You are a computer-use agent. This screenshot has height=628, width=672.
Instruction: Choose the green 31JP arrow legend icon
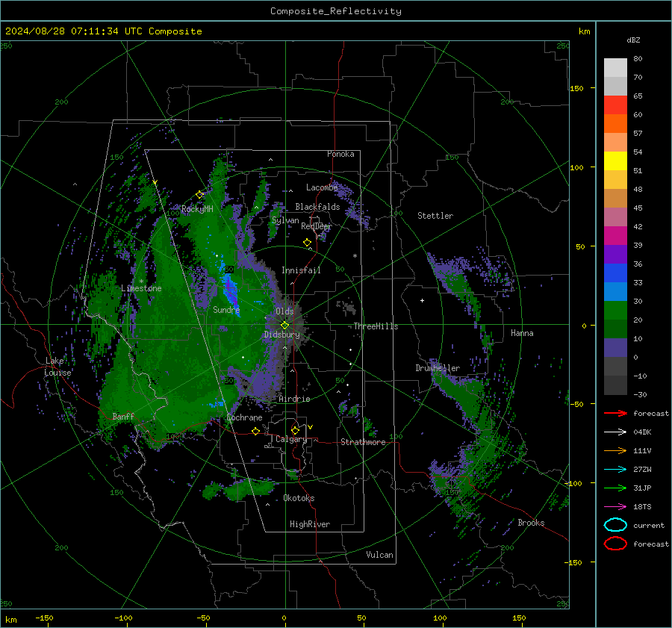(x=615, y=488)
